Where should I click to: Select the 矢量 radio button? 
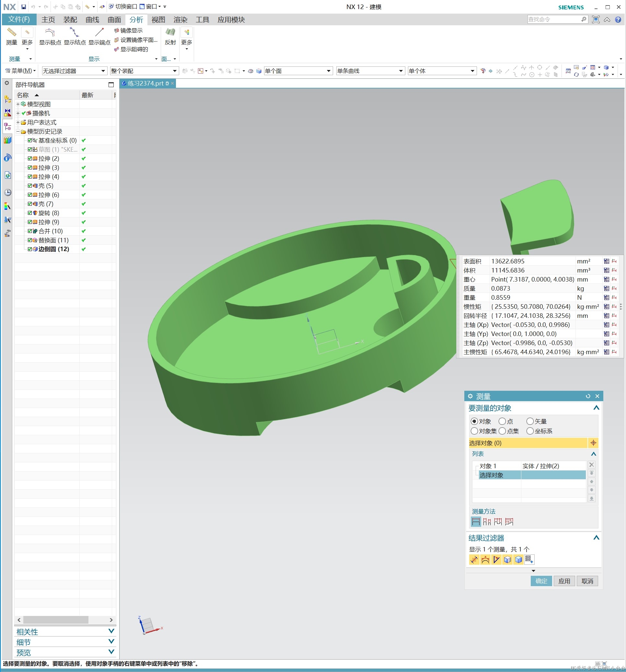click(x=530, y=421)
